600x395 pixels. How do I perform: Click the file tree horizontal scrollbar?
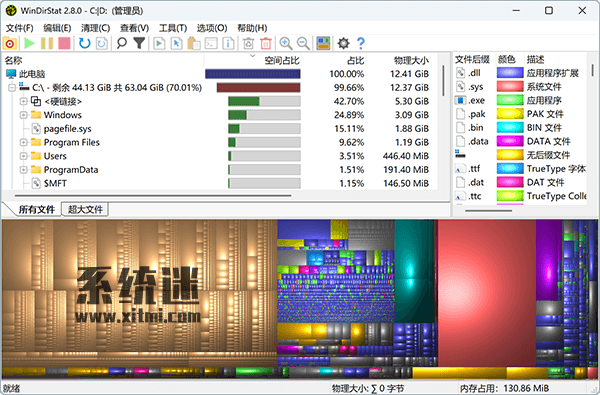[153, 196]
